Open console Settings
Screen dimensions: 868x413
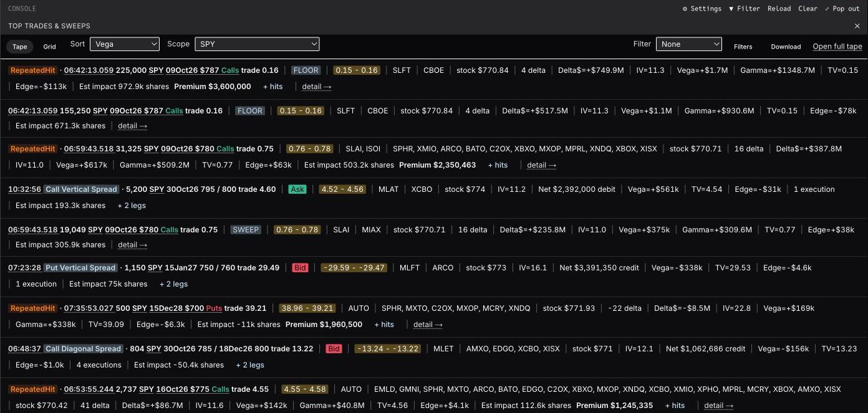(702, 9)
